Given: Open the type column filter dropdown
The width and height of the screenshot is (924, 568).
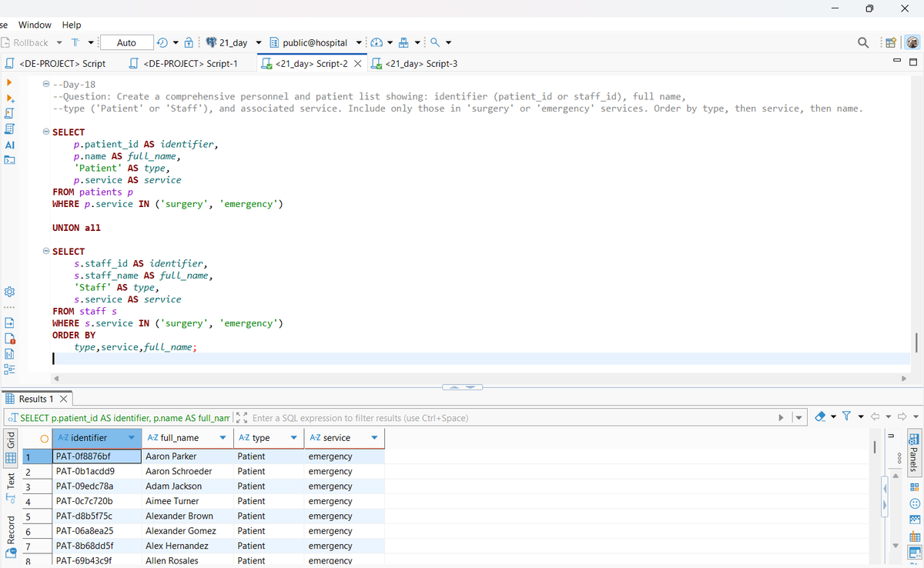Looking at the screenshot, I should point(293,438).
